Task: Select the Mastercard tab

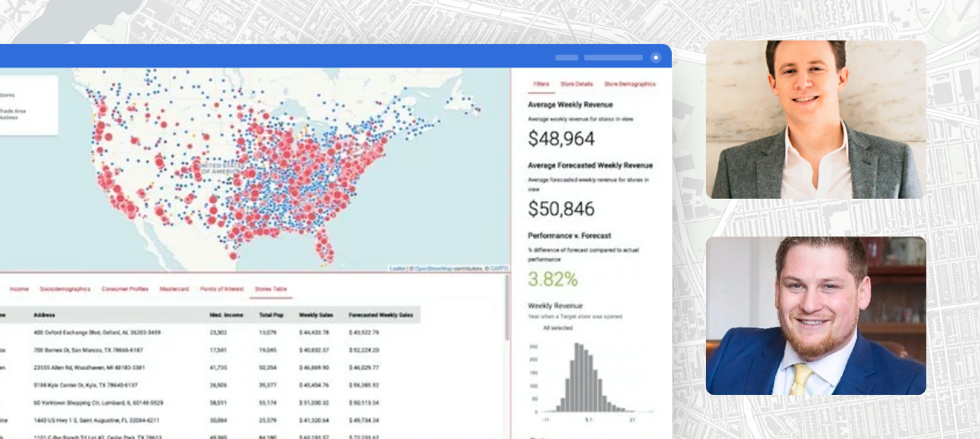Action: point(174,289)
